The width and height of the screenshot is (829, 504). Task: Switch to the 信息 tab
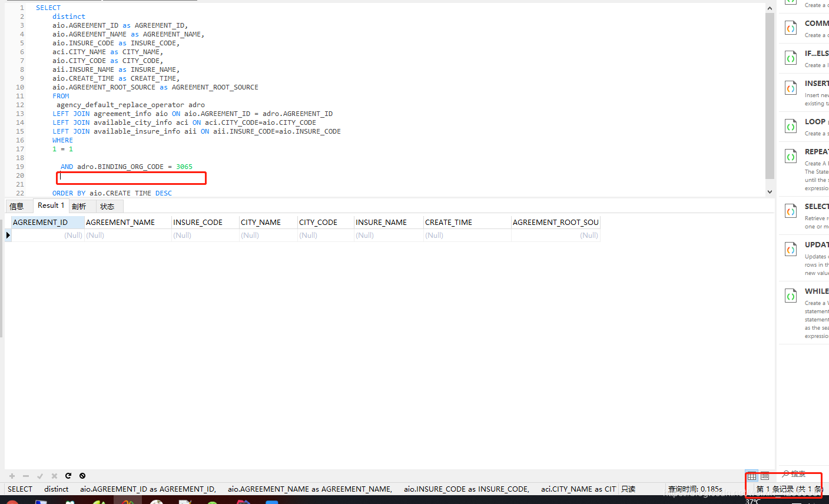tap(19, 205)
